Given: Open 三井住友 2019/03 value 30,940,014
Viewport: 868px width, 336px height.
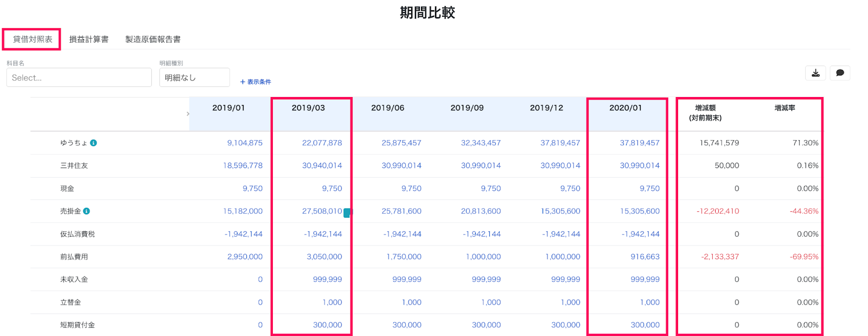Looking at the screenshot, I should tap(322, 166).
